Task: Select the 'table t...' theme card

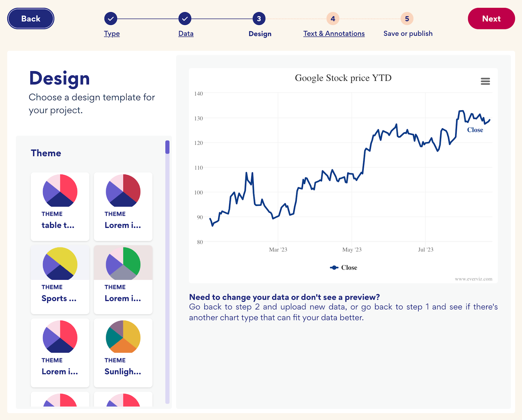Action: [60, 207]
